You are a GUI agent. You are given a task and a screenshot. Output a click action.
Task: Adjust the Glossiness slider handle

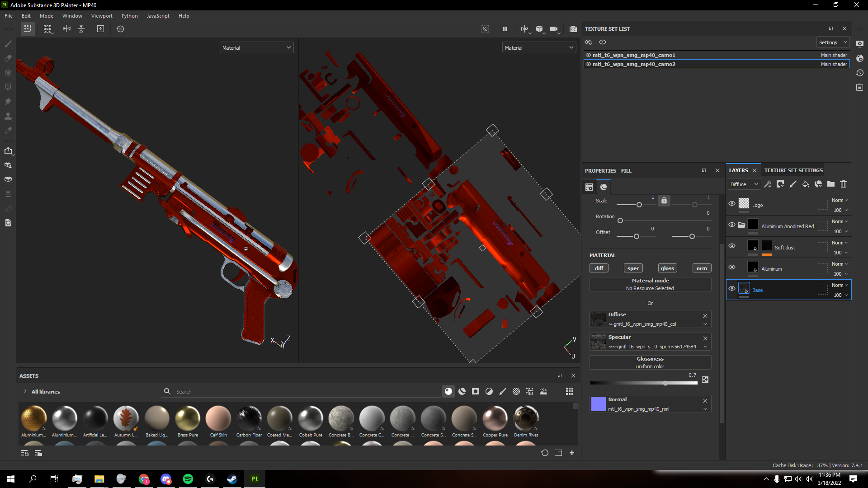tap(665, 383)
